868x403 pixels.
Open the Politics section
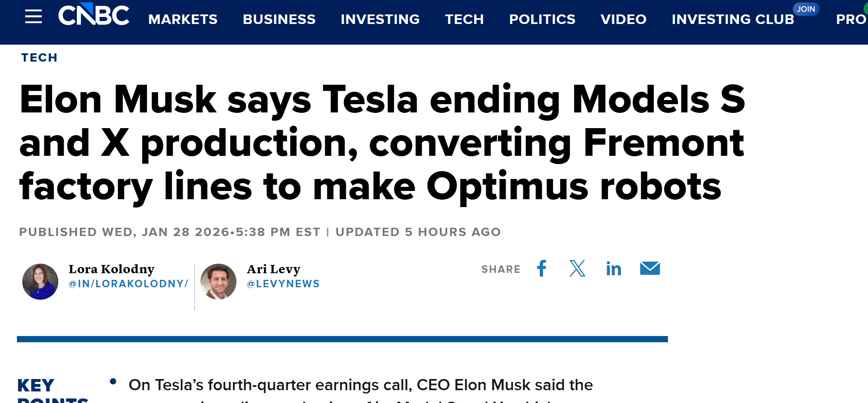click(542, 19)
